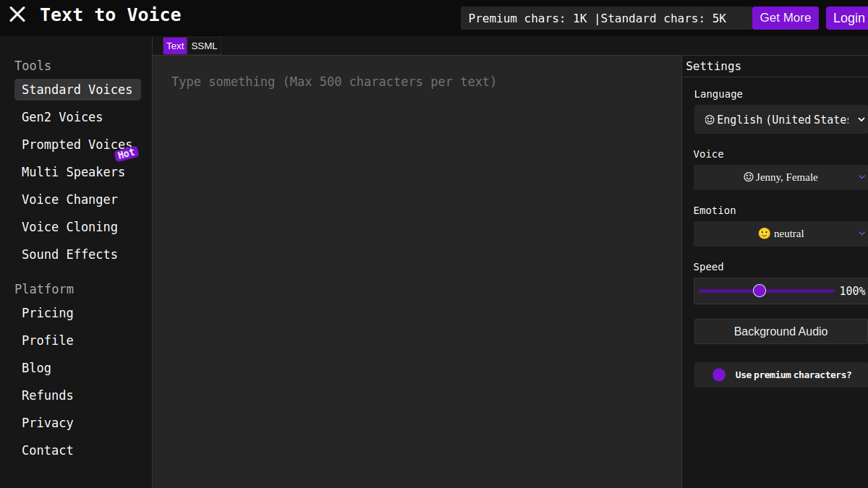Click inside the text input area
Viewport: 868px width, 488px height.
[x=417, y=271]
